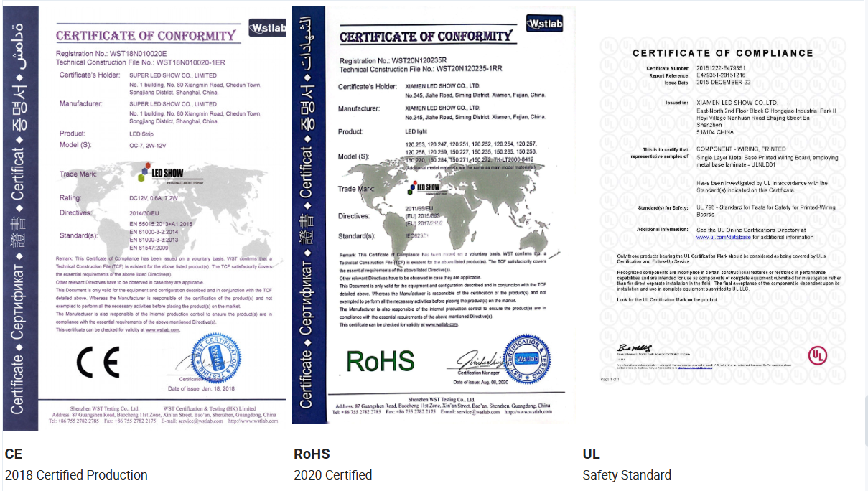Click the www.ul.com/database link

[x=724, y=237]
